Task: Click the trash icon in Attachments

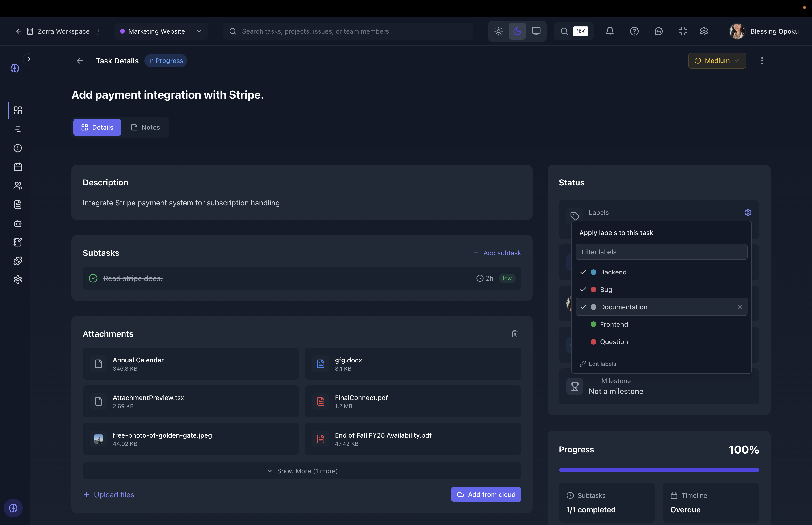Action: [x=515, y=334]
